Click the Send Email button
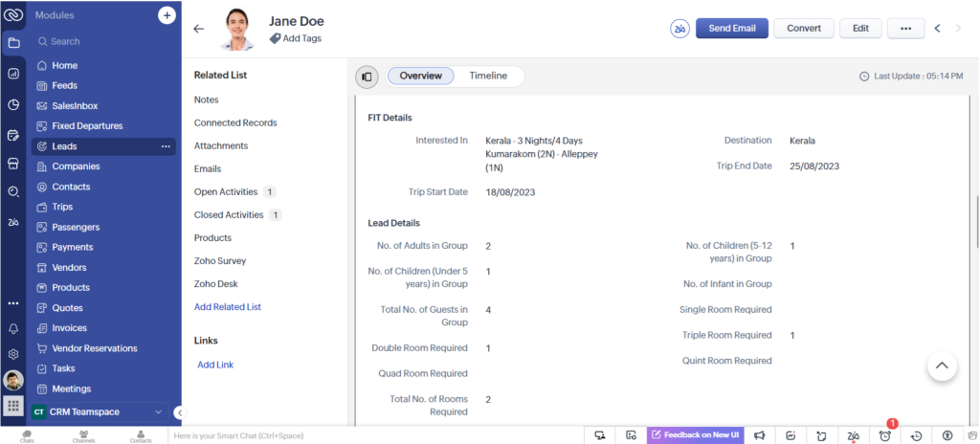 pyautogui.click(x=731, y=29)
